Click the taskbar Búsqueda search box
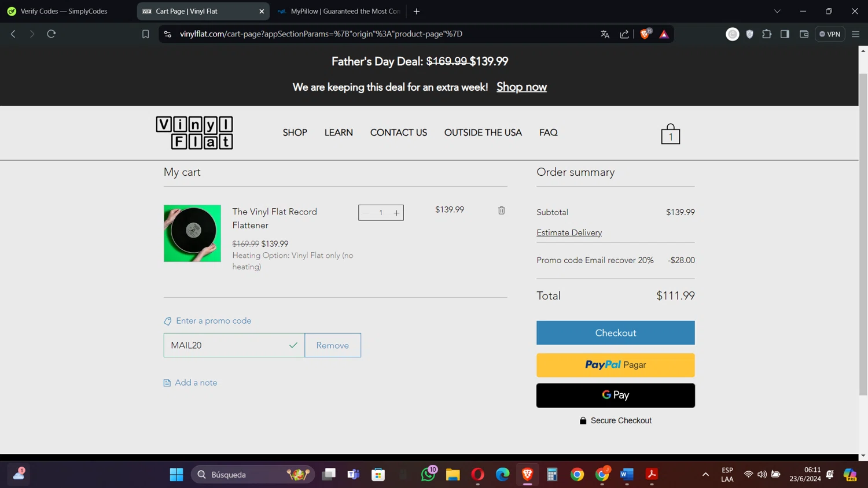Viewport: 868px width, 488px height. (253, 475)
